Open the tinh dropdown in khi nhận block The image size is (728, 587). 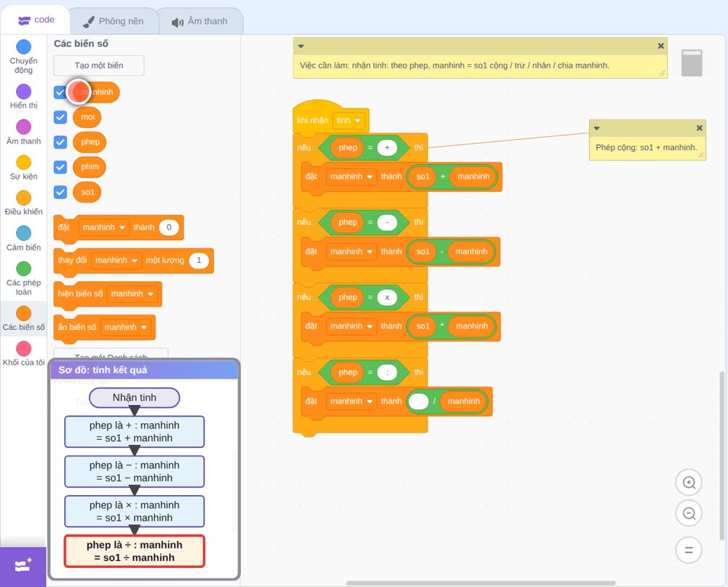click(349, 121)
